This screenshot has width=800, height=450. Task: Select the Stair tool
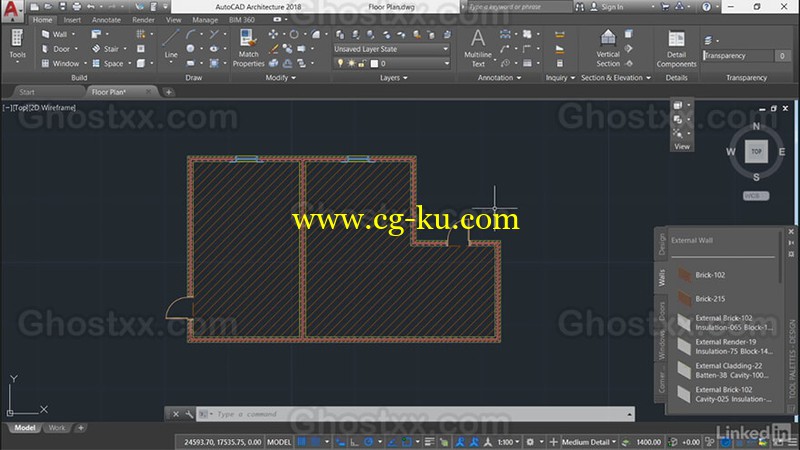coord(105,49)
